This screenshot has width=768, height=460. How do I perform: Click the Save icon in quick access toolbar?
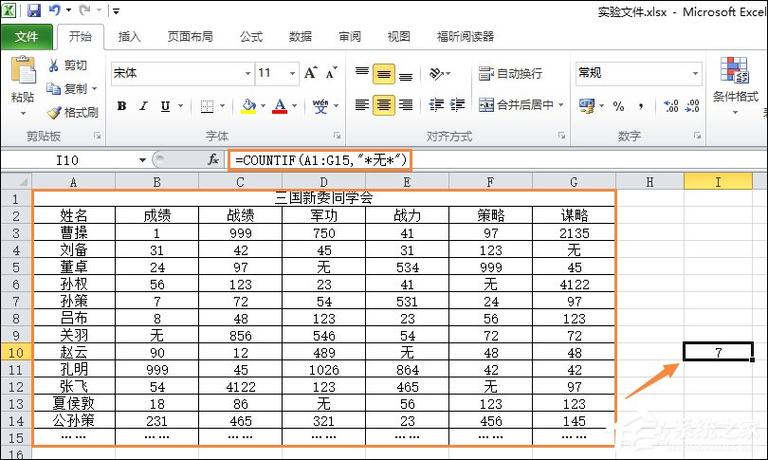(34, 10)
